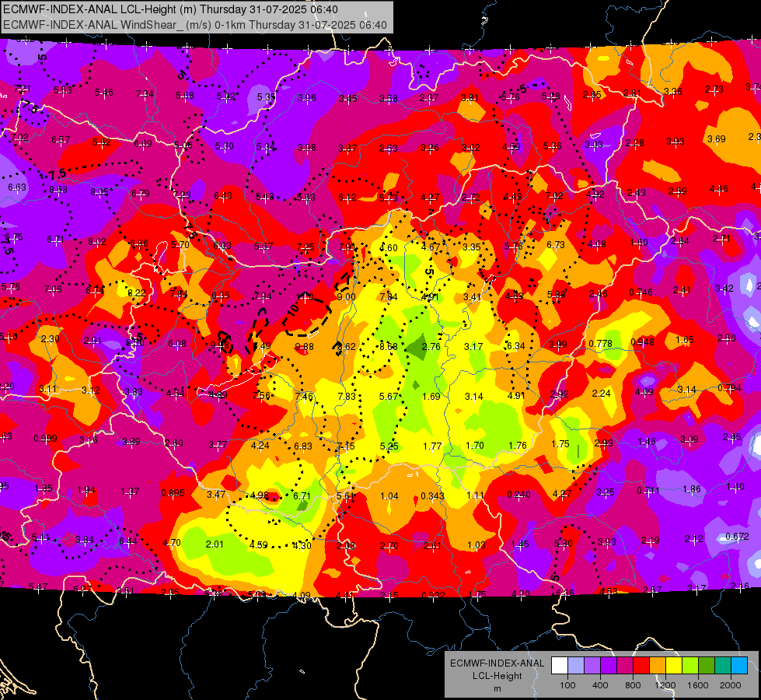Image resolution: width=761 pixels, height=700 pixels.
Task: Click the wind shear value 4.30
Action: 302,545
